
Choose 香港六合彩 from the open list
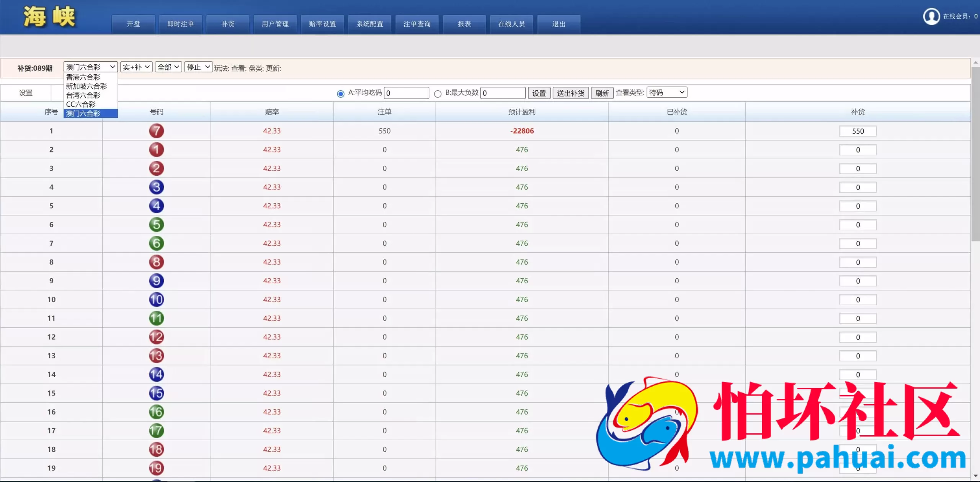[x=83, y=77]
